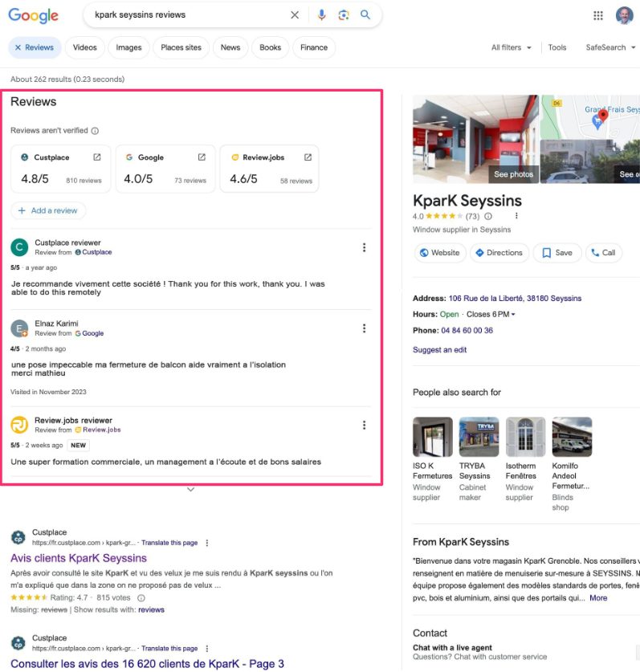Click Translate this page on first Custplace result

coord(169,543)
